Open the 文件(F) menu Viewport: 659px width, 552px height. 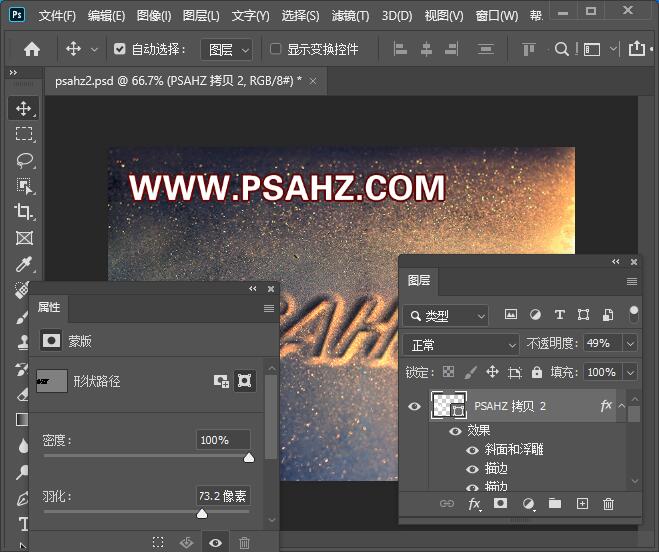tap(57, 16)
